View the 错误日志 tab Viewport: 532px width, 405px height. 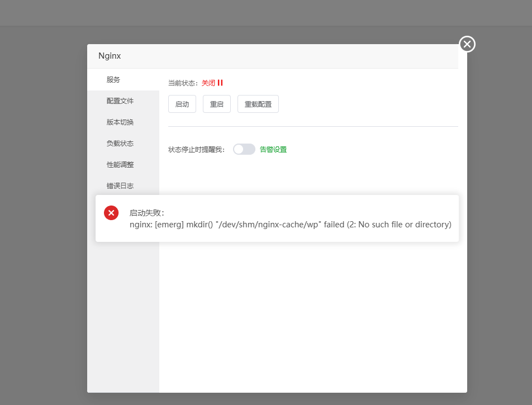coord(123,186)
